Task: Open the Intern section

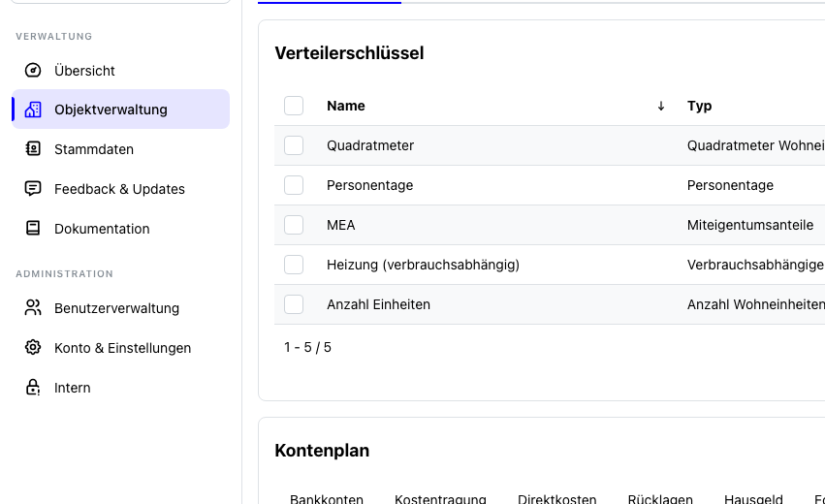Action: click(x=120, y=387)
